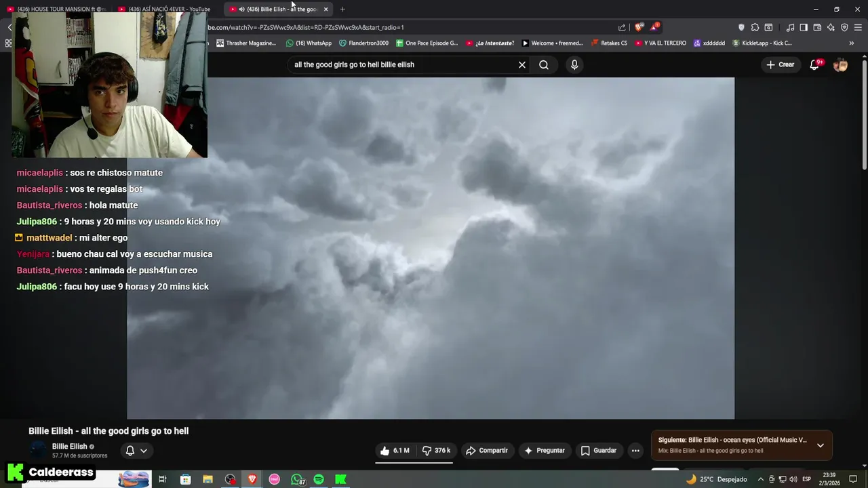The width and height of the screenshot is (868, 488).
Task: Dislike the video showing 376 k
Action: click(x=436, y=451)
